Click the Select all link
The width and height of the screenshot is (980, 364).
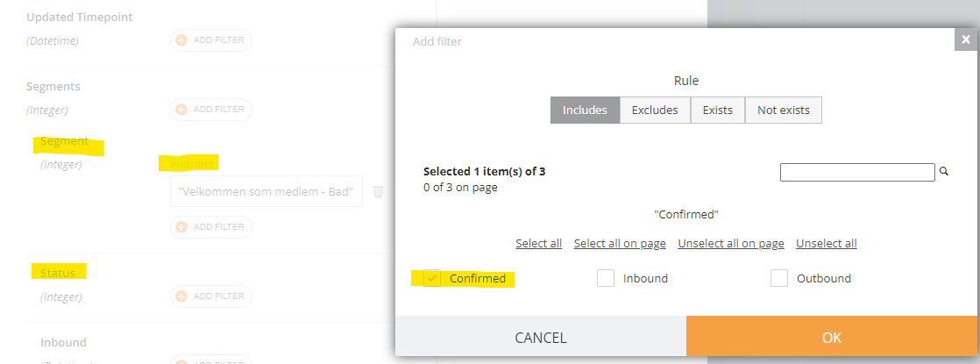click(539, 243)
